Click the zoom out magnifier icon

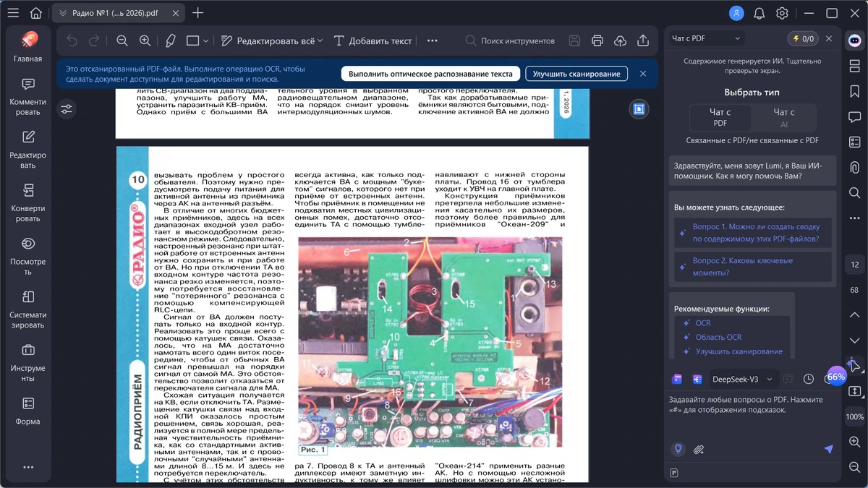122,41
